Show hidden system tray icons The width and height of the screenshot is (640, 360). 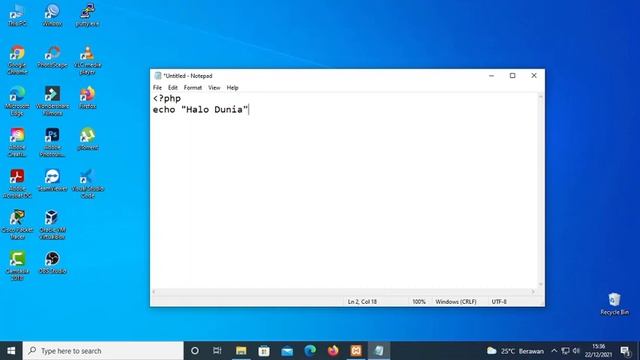click(x=554, y=351)
